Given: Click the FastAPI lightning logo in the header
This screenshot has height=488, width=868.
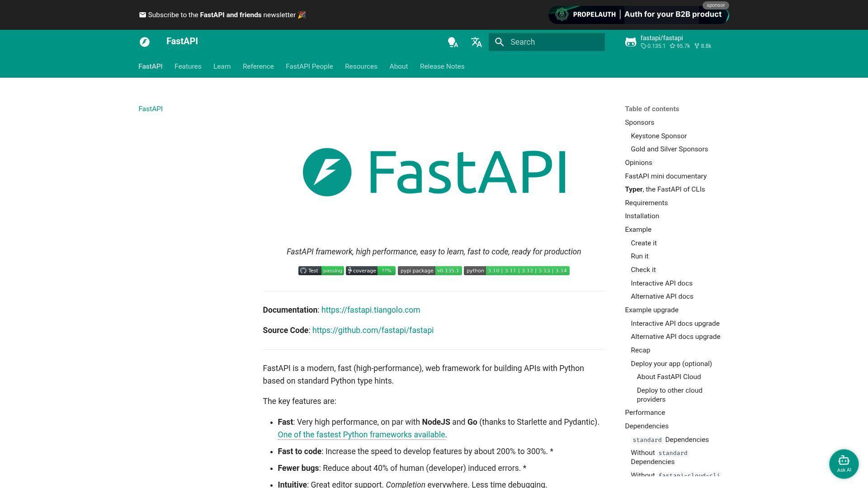Looking at the screenshot, I should (145, 42).
